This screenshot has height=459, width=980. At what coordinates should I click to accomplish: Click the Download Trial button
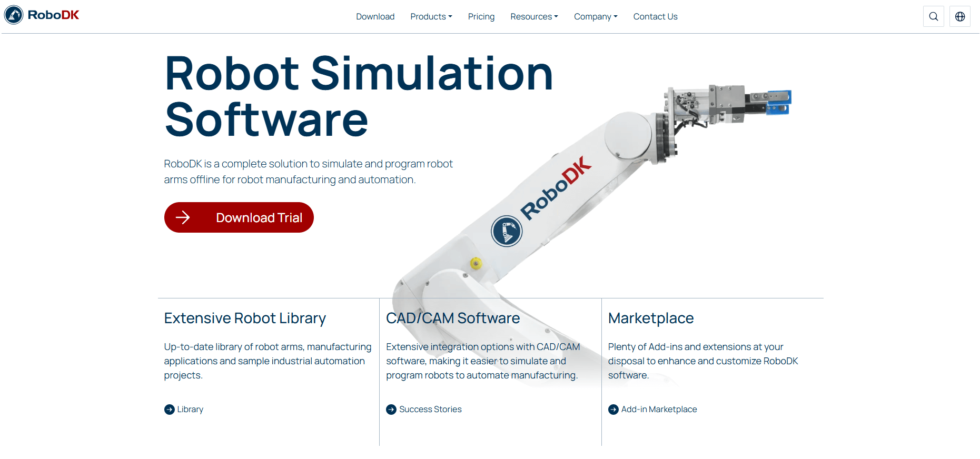click(x=239, y=217)
